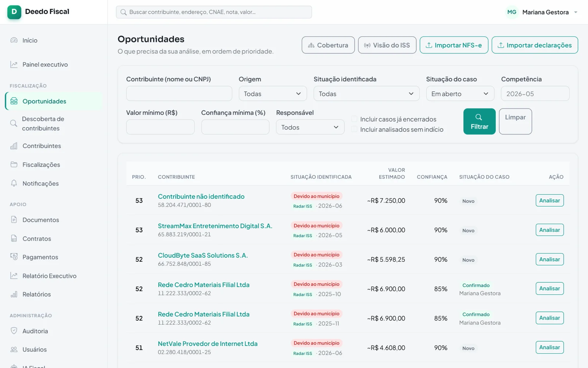Open the Cobertura view button

328,45
